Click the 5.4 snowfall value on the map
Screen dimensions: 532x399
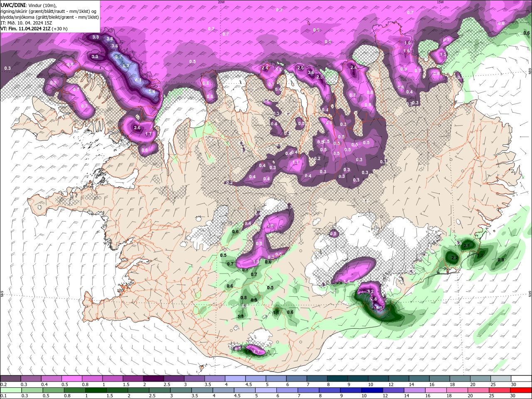point(152,92)
